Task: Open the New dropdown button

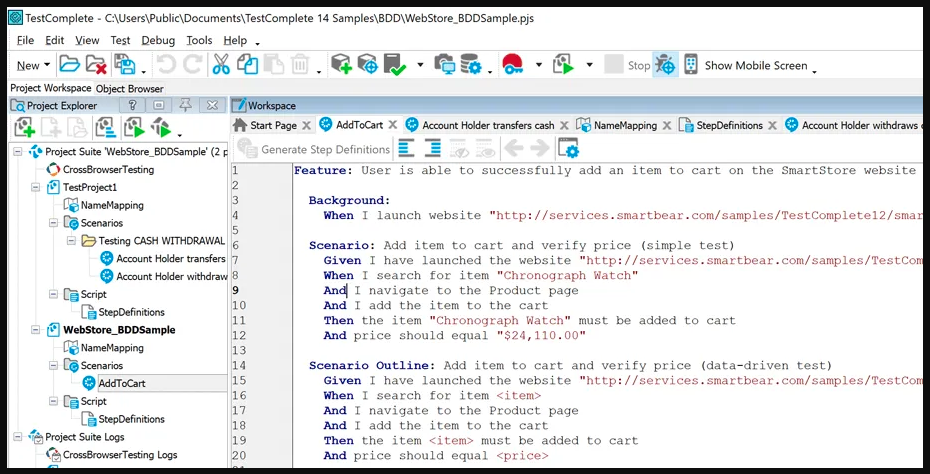Action: coord(33,66)
